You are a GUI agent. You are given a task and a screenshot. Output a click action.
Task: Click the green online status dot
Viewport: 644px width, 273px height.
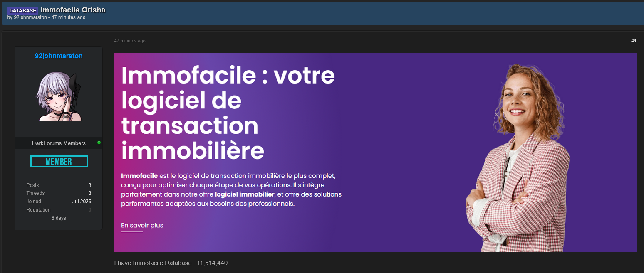click(99, 143)
